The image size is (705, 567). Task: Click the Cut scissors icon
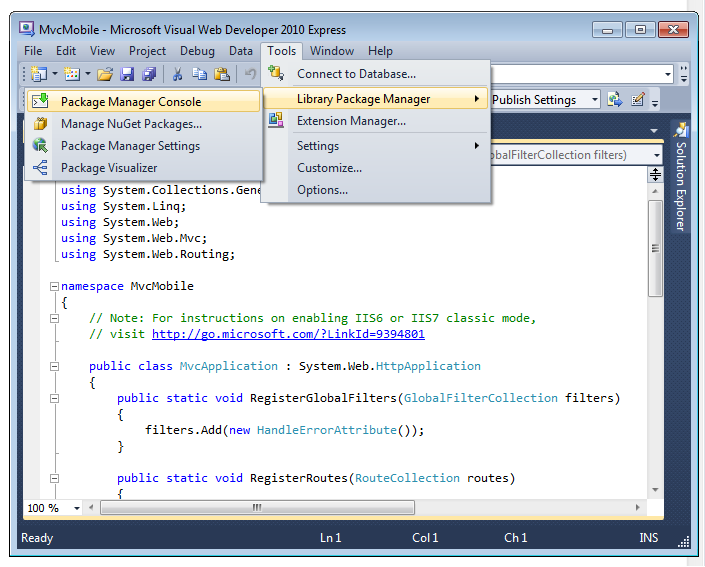pyautogui.click(x=177, y=74)
